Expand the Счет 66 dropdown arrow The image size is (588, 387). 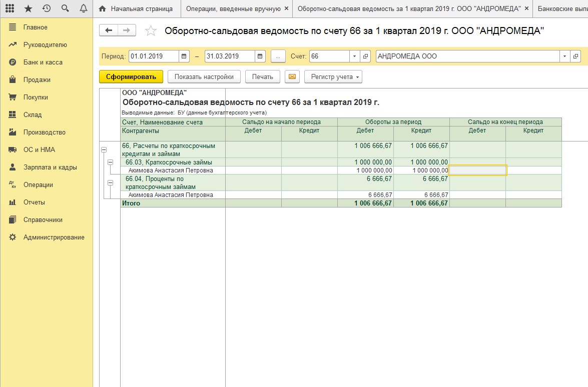point(354,56)
